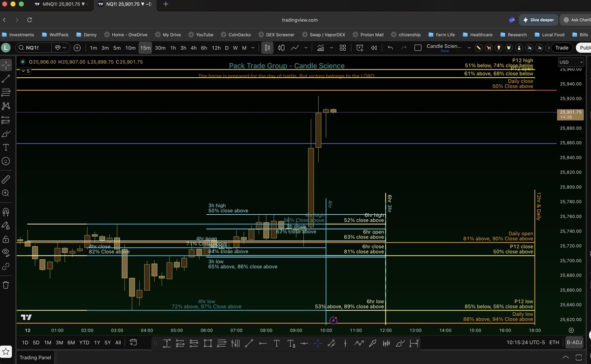
Task: Select the 12h timeframe
Action: [x=216, y=48]
